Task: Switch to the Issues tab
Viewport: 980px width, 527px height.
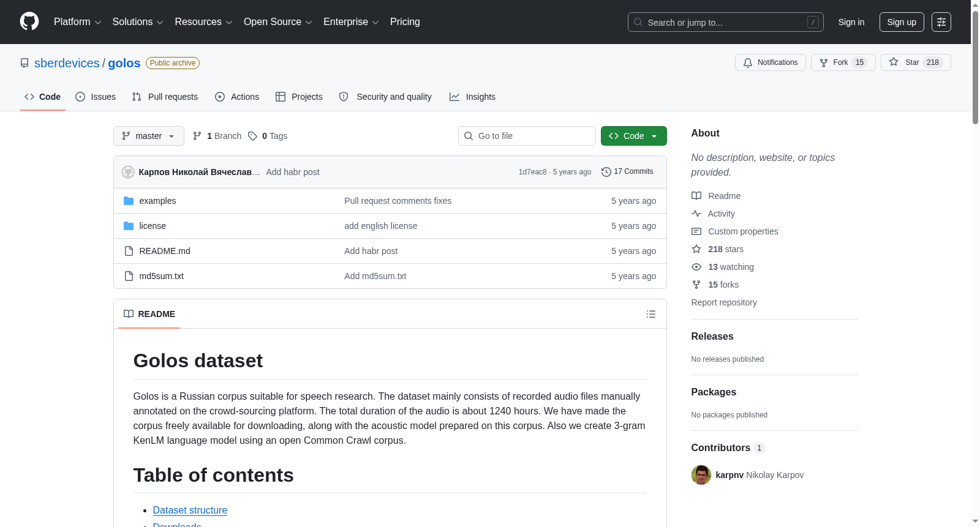Action: tap(96, 97)
